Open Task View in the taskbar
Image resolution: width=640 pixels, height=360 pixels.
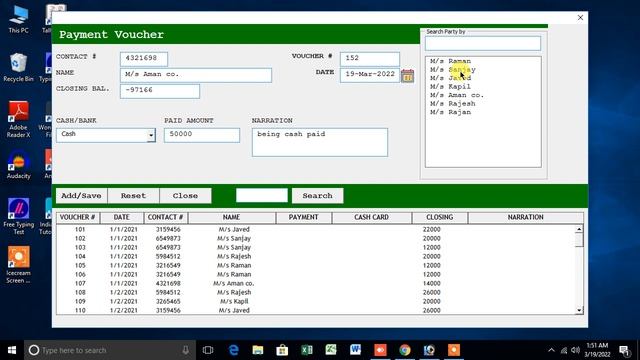208,350
